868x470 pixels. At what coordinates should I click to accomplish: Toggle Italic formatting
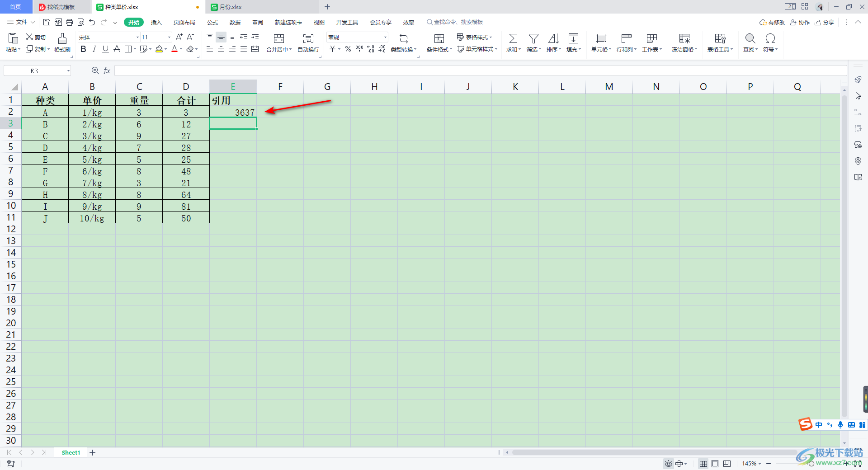click(94, 49)
